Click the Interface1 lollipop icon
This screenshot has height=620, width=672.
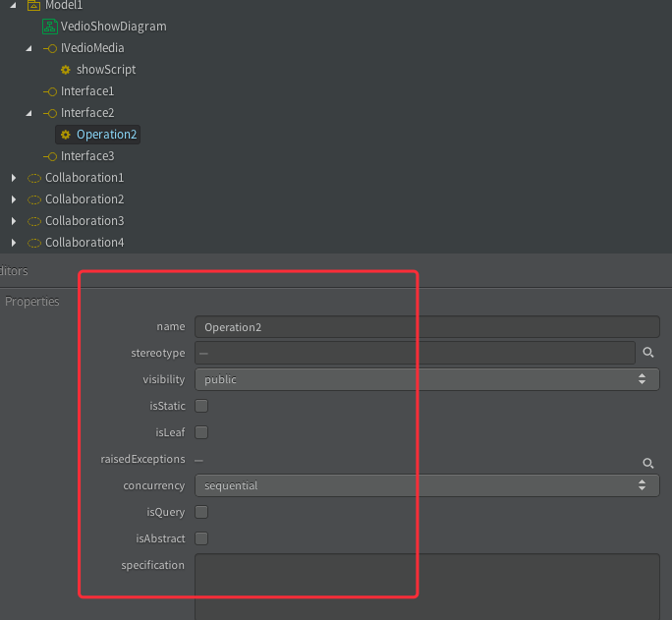[x=50, y=91]
